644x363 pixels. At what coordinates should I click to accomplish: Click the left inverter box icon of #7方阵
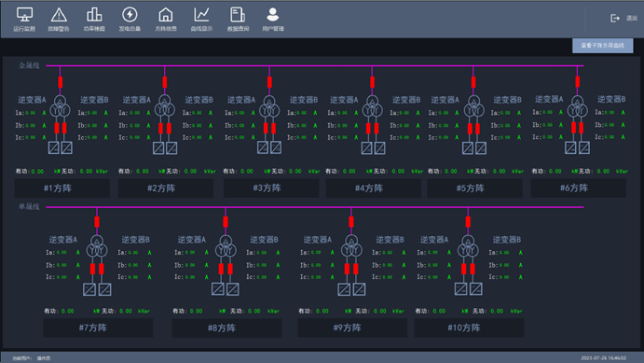(x=89, y=289)
